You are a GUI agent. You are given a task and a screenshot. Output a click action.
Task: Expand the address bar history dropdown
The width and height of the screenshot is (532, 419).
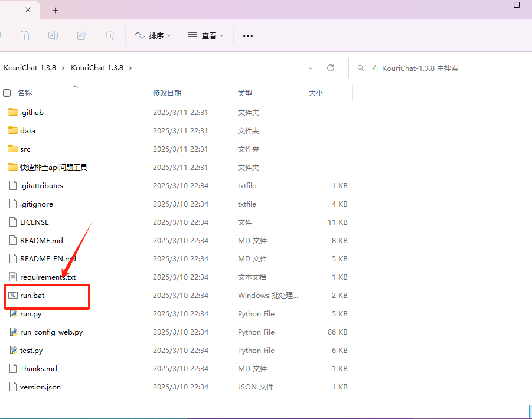311,68
